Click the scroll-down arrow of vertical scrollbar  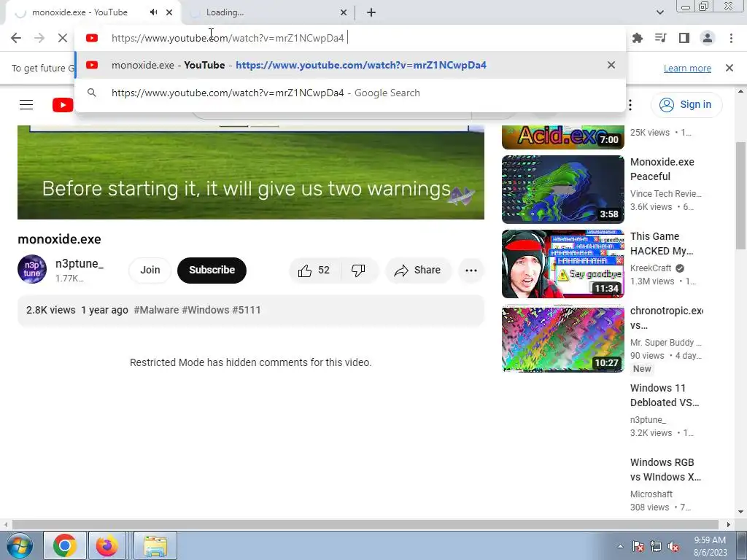tap(741, 512)
